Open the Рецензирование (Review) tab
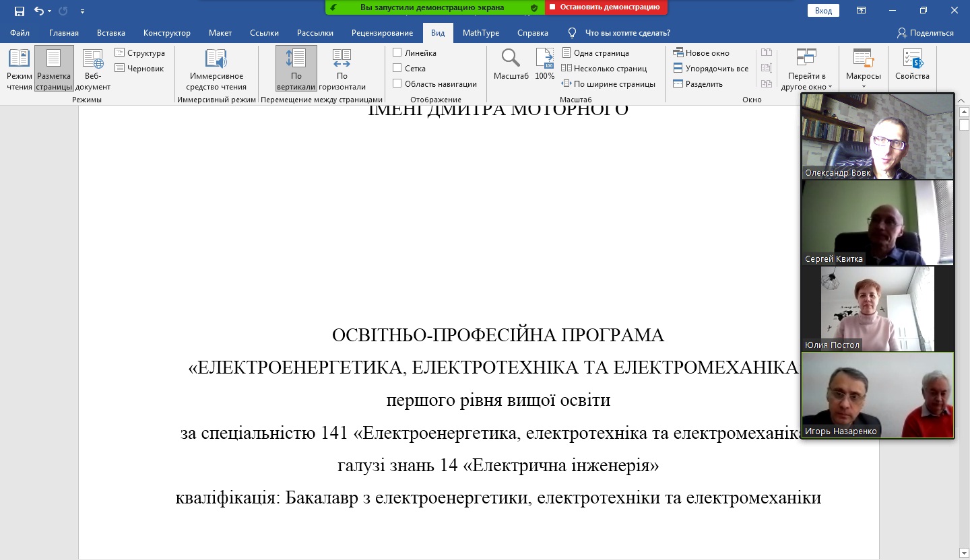970x560 pixels. (382, 33)
